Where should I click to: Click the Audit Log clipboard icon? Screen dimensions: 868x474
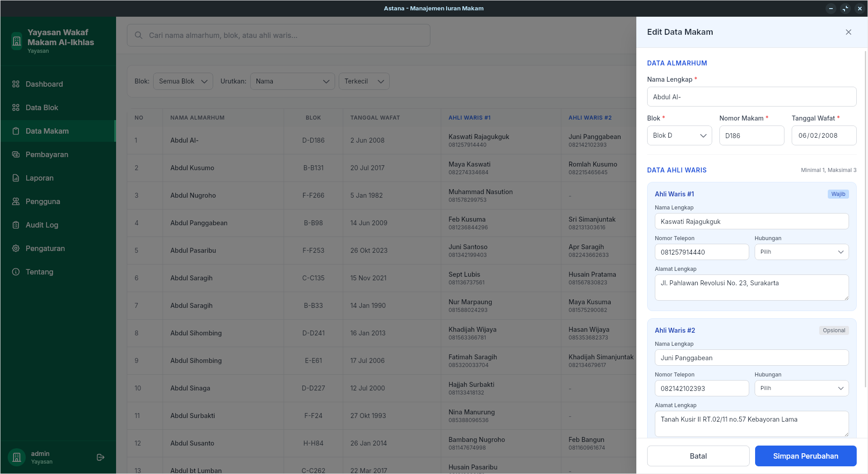click(16, 225)
